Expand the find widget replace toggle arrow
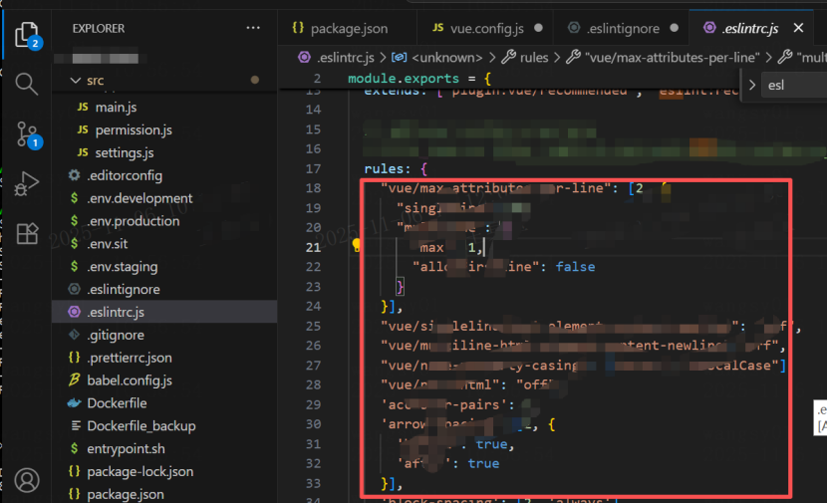Screen dimensions: 827x504 (x=752, y=85)
